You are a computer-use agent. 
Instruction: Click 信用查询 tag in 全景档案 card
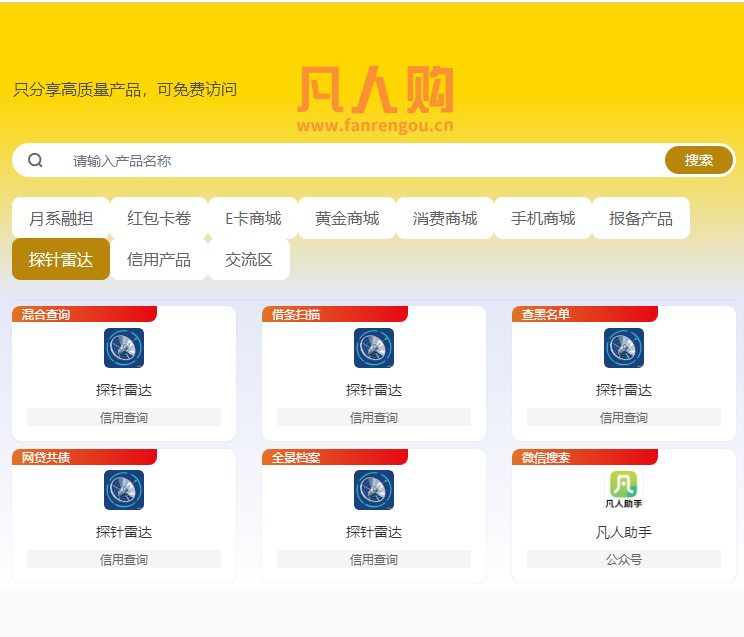tap(374, 559)
